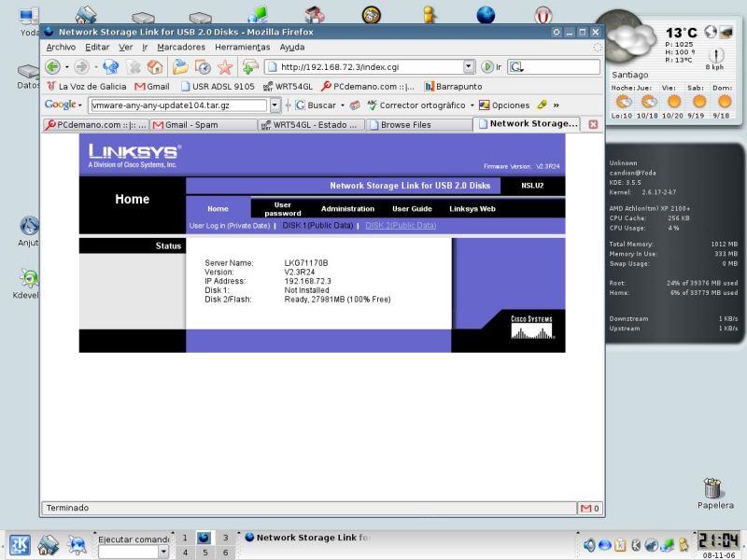
Task: Open the Administration page tab
Action: coord(347,208)
